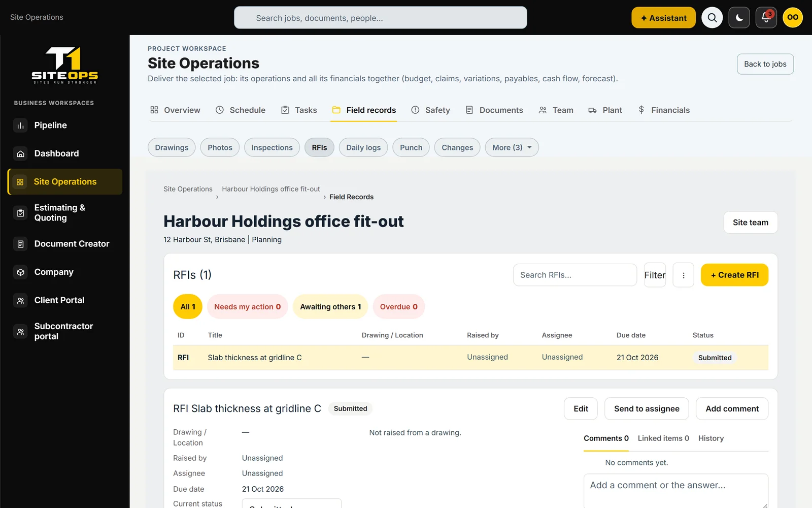Click the Company cube sidebar icon
The height and width of the screenshot is (508, 812).
click(x=20, y=272)
